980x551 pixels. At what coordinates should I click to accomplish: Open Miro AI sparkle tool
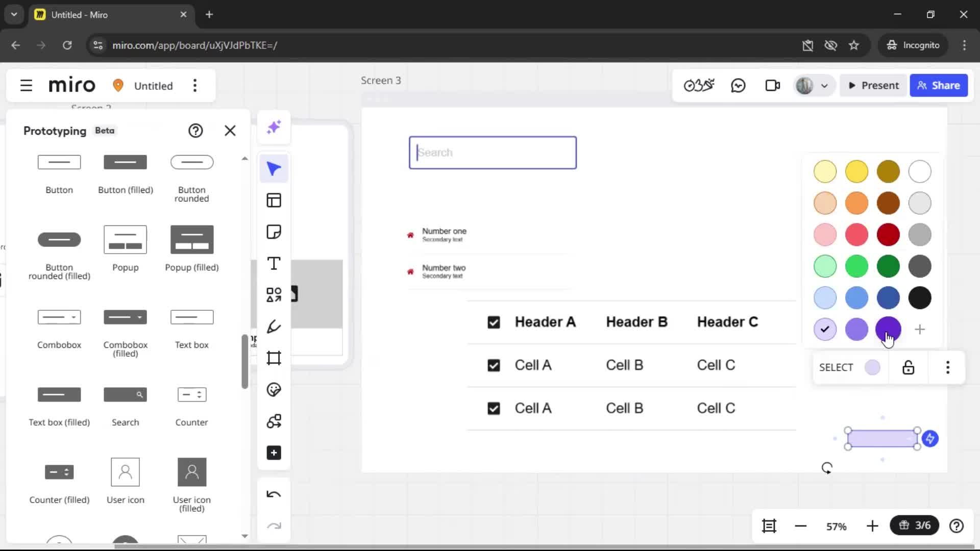click(x=274, y=127)
